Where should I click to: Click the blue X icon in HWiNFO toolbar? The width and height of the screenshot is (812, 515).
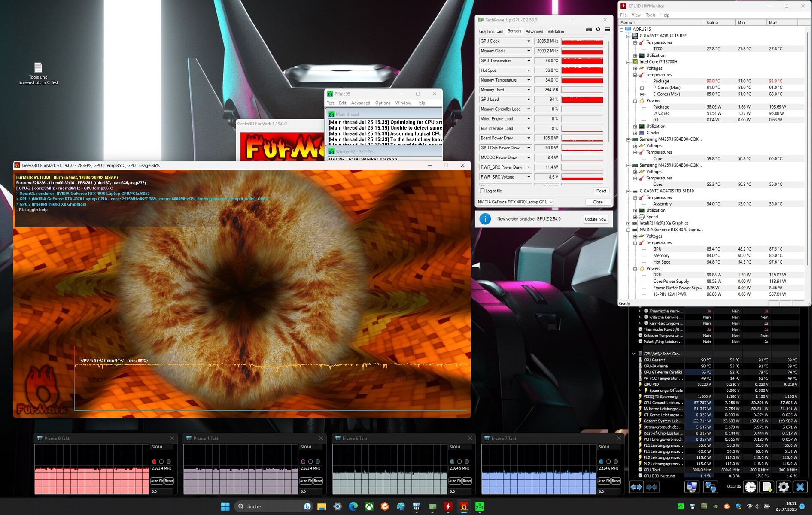[x=800, y=487]
